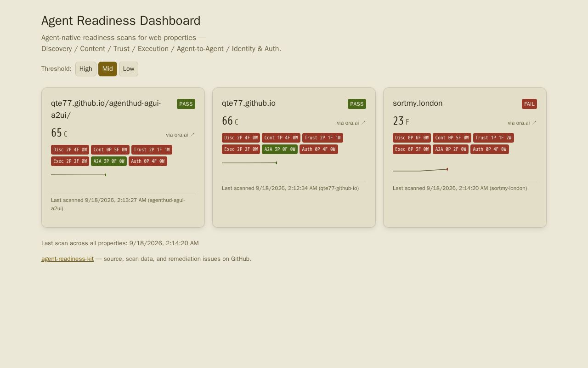Viewport: 588px width, 368px height.
Task: Click Trust 1P 1F 2W chip on sortmy.london card
Action: pos(493,138)
